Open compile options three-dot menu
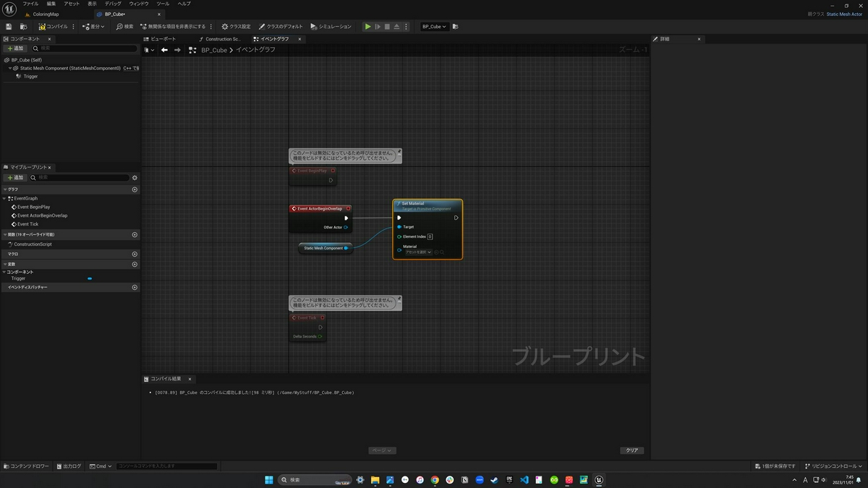The width and height of the screenshot is (868, 488). (75, 27)
